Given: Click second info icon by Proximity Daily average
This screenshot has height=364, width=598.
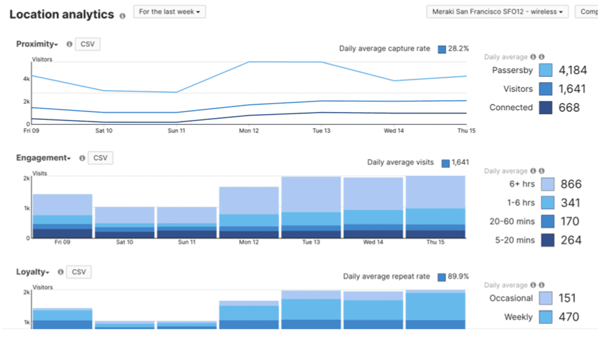Looking at the screenshot, I should (x=542, y=57).
